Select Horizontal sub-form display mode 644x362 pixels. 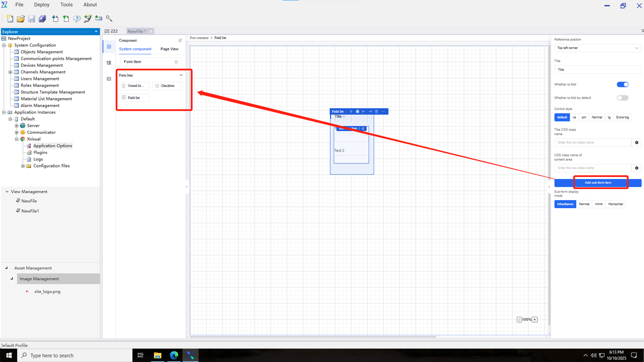[x=615, y=204]
